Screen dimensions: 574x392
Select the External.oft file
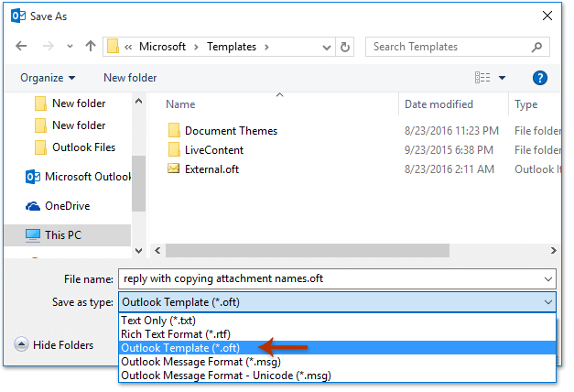203,169
